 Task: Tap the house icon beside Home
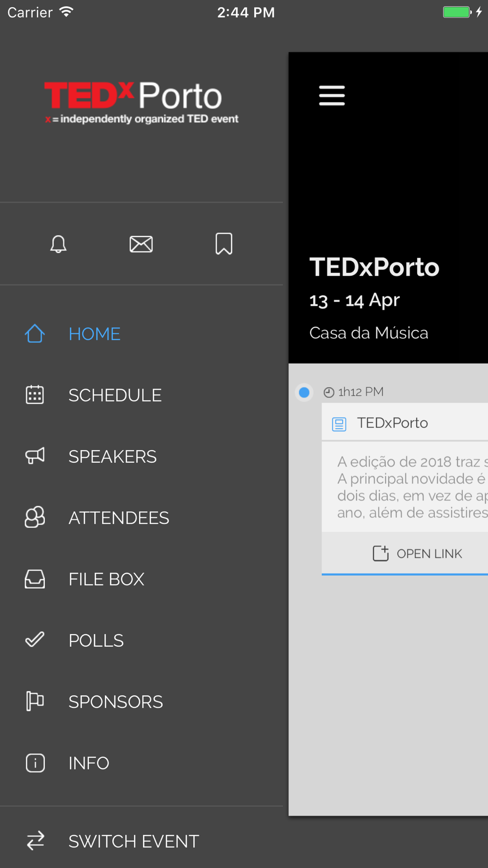(x=35, y=334)
